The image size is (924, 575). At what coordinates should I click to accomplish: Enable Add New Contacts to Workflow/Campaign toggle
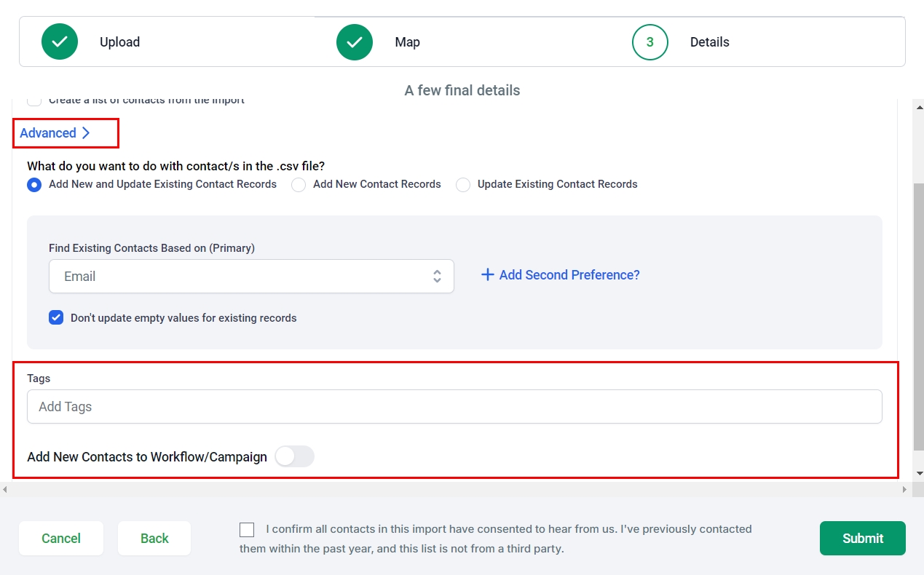point(294,457)
